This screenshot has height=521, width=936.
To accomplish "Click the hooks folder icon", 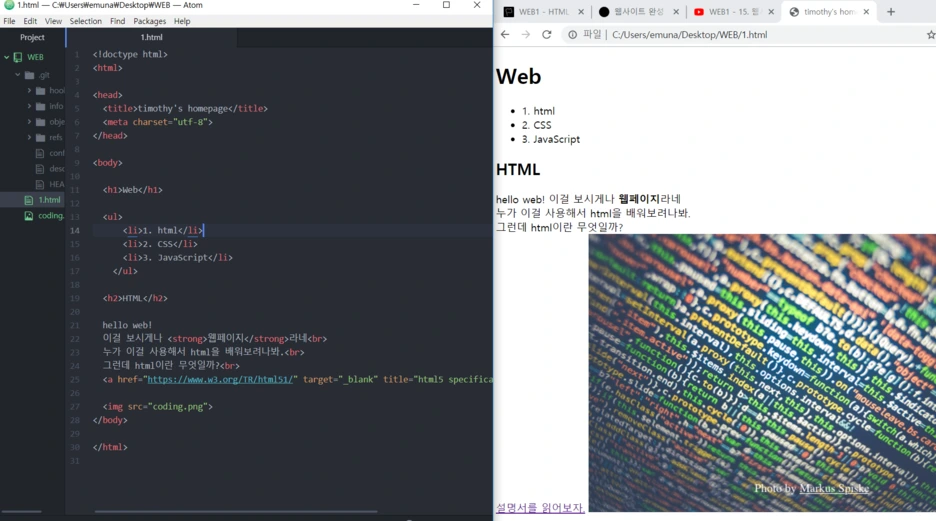I will 41,91.
